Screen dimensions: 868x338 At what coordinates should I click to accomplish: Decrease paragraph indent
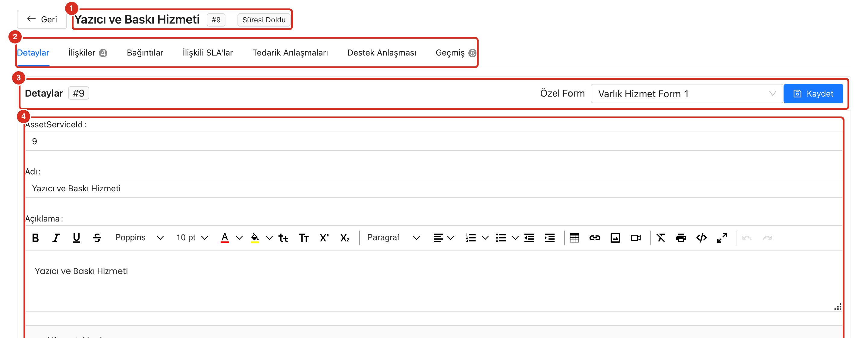(529, 238)
